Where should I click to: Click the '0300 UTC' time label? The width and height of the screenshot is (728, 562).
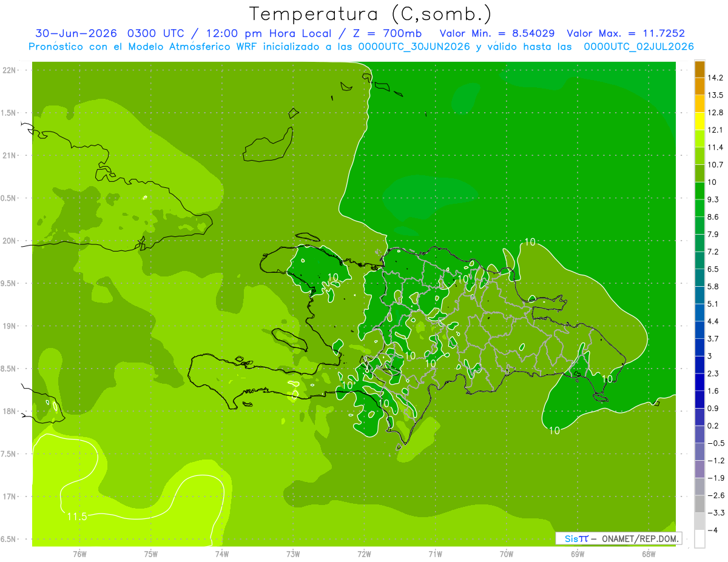pyautogui.click(x=158, y=33)
